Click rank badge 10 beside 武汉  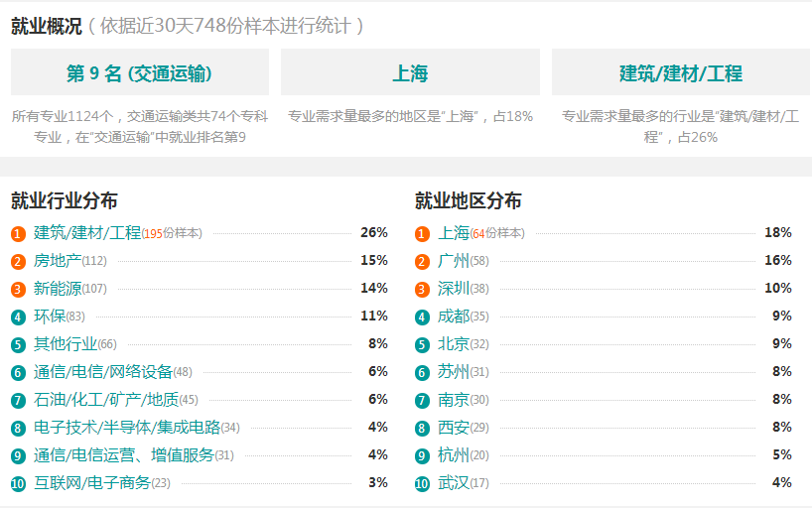point(422,484)
